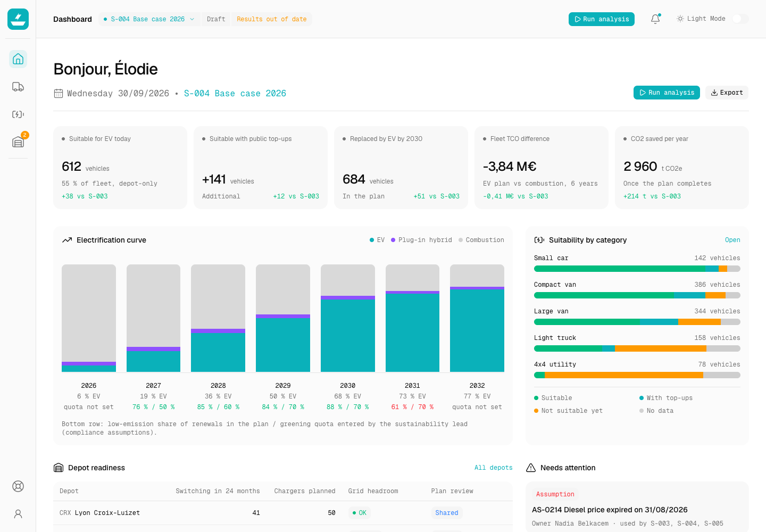
Task: Open the Suitability by category link
Action: pyautogui.click(x=732, y=240)
